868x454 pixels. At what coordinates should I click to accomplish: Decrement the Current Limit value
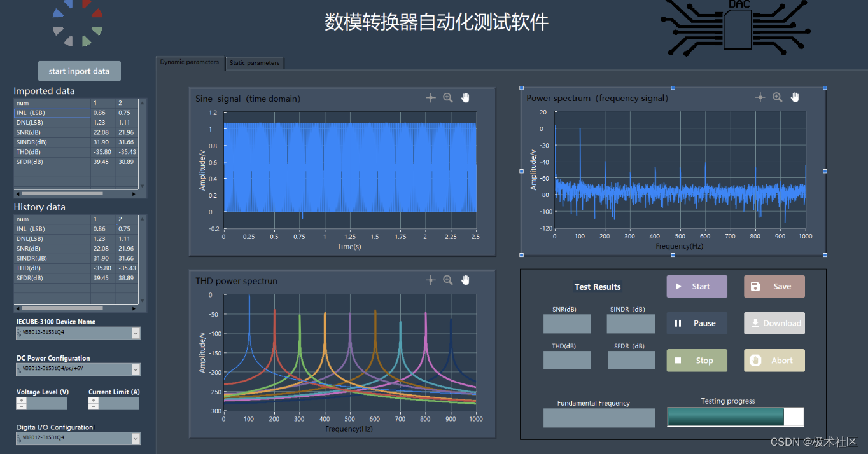tap(94, 407)
